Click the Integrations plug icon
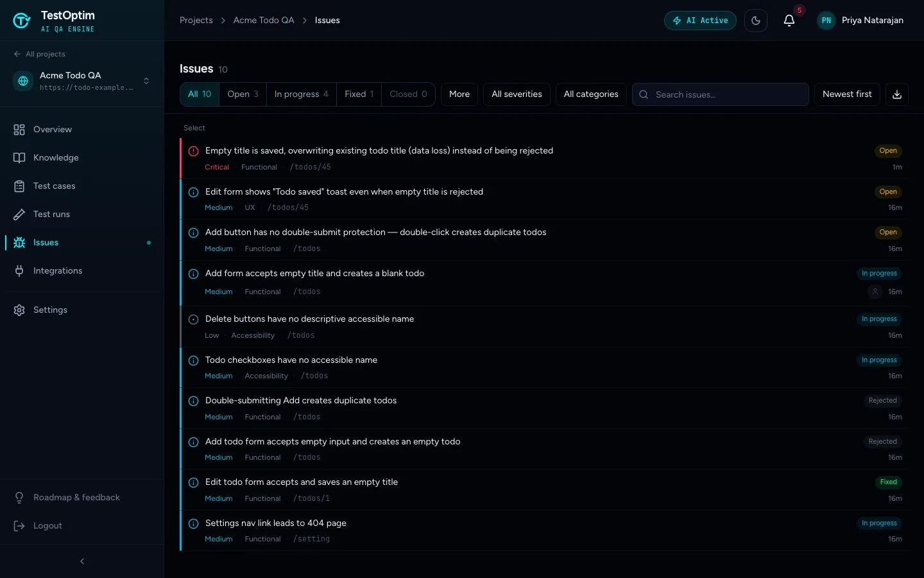The image size is (924, 578). [x=19, y=271]
